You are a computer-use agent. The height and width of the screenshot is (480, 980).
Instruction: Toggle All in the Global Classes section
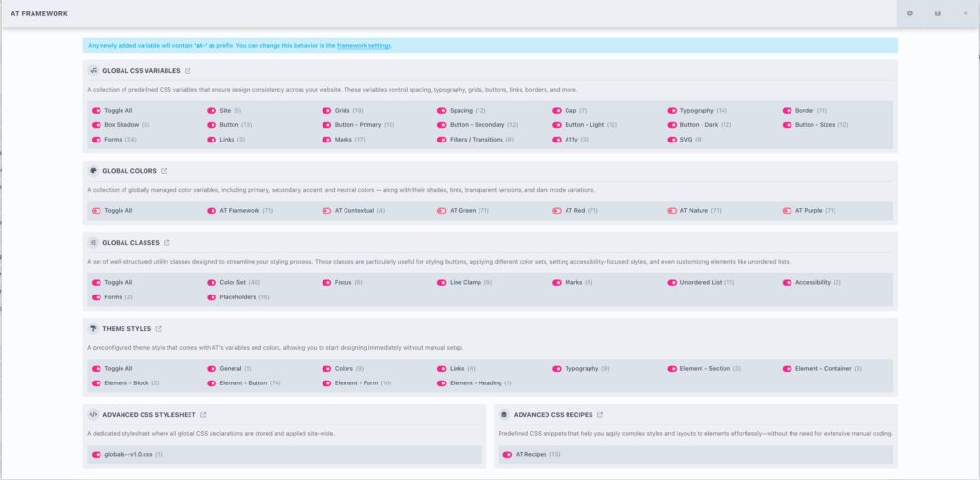tap(97, 283)
